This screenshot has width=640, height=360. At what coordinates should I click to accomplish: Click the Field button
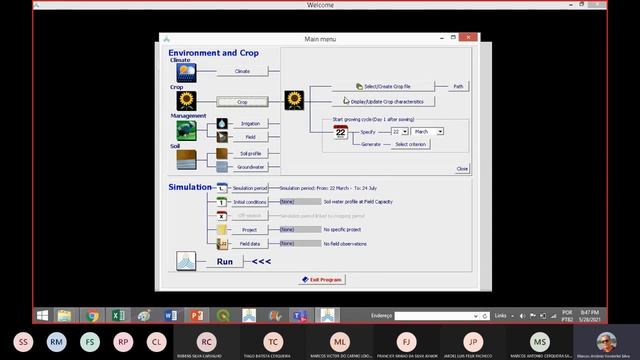[250, 137]
